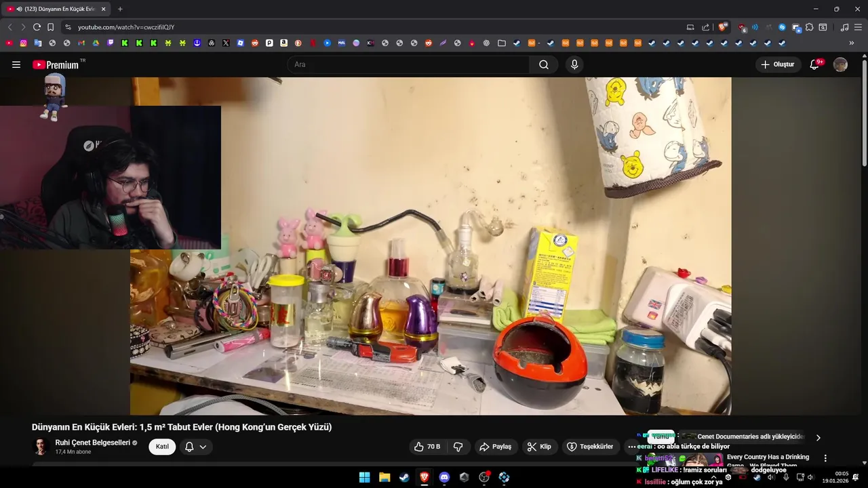Open Ruhi Çenet Belgeselleri channel name link
Image resolution: width=868 pixels, height=488 pixels.
92,443
